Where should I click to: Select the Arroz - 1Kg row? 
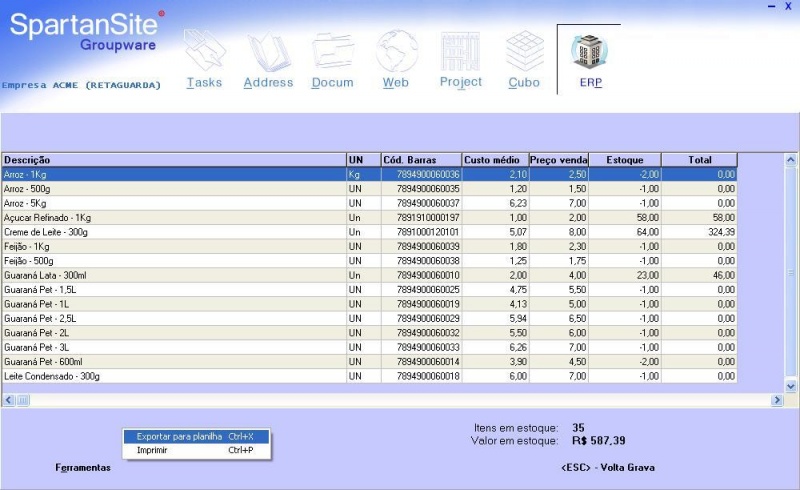(369, 175)
